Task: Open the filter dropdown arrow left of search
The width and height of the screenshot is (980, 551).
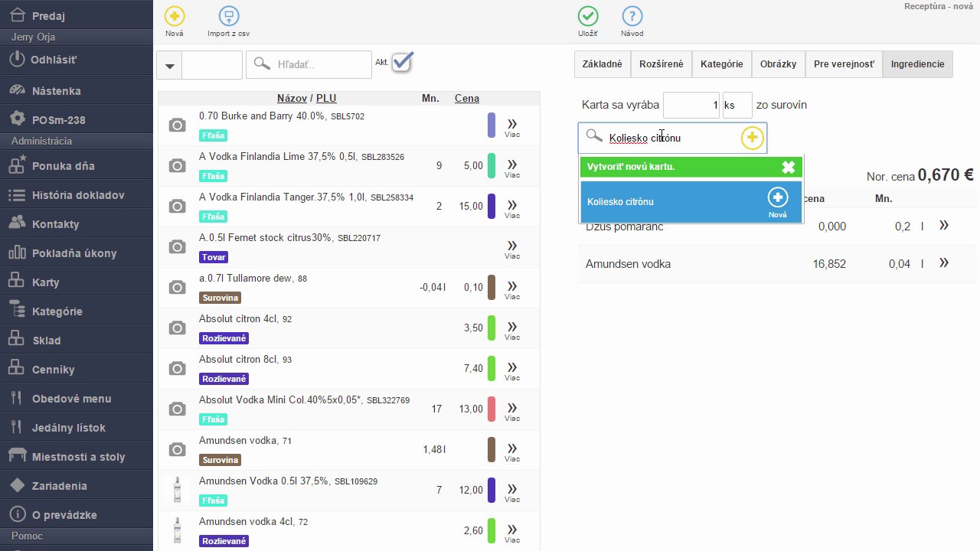Action: (x=169, y=65)
